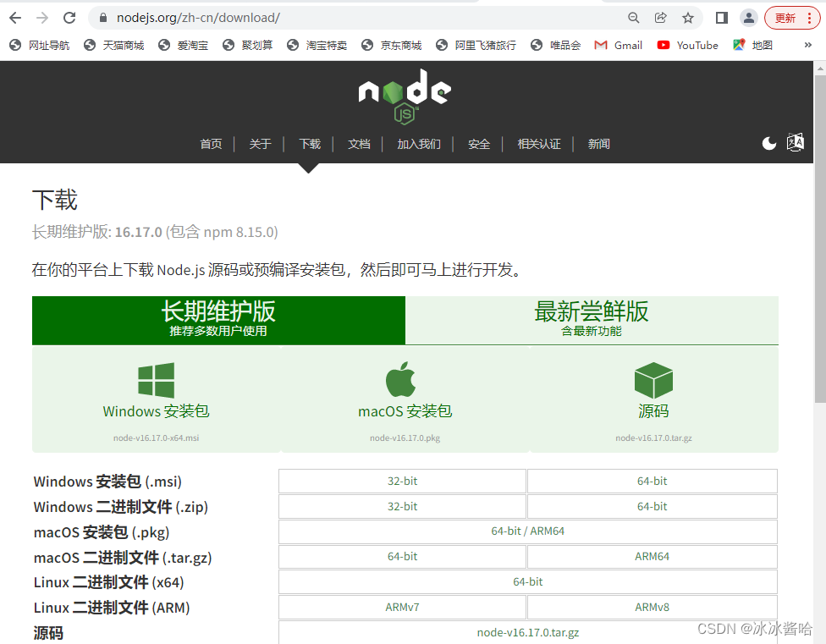The image size is (826, 644).
Task: Open the translate language icon in navbar
Action: [795, 143]
